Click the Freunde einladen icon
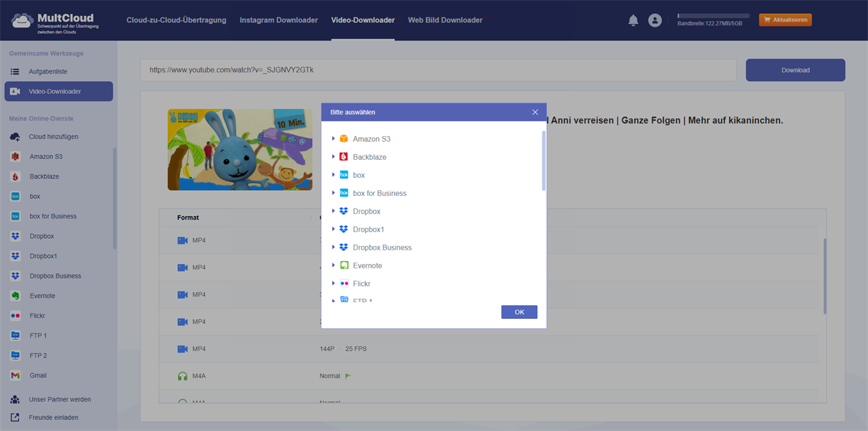Image resolution: width=868 pixels, height=431 pixels. tap(15, 417)
